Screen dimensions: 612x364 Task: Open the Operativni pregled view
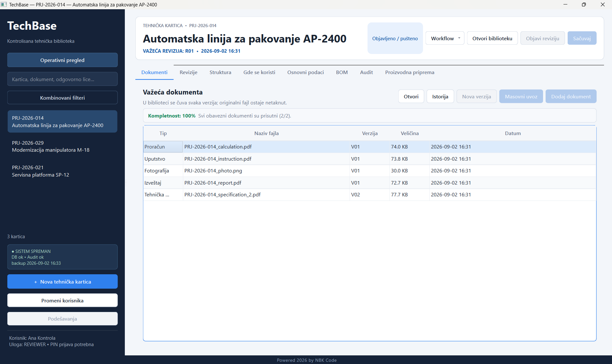tap(63, 60)
